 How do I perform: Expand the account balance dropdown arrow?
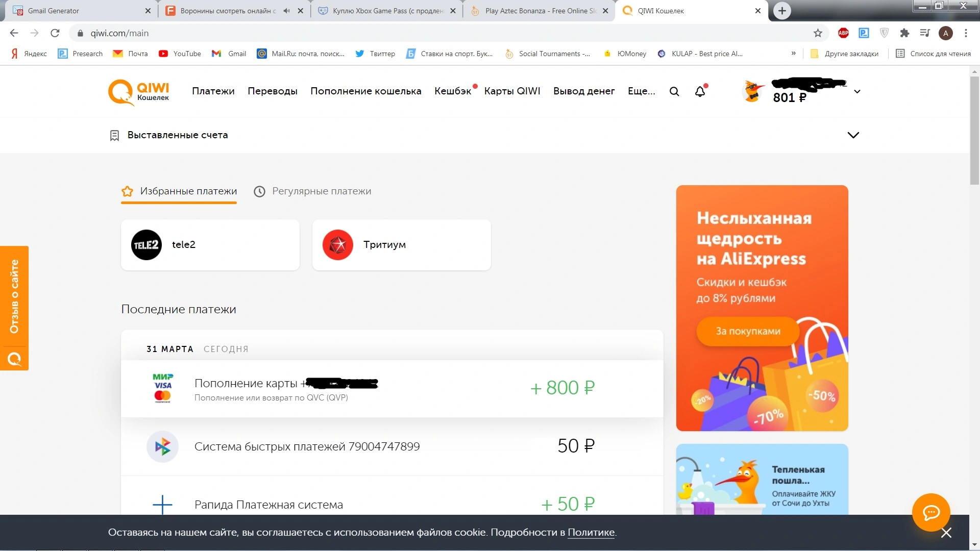click(857, 92)
